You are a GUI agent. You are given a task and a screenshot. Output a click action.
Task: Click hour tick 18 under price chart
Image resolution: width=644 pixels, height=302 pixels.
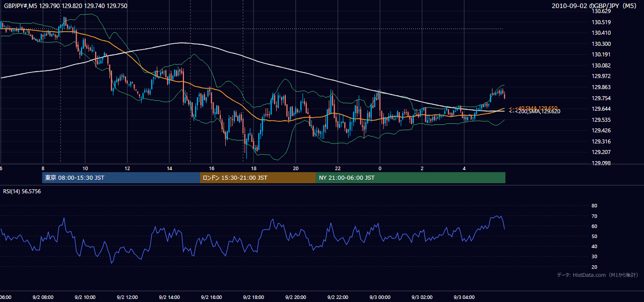253,169
